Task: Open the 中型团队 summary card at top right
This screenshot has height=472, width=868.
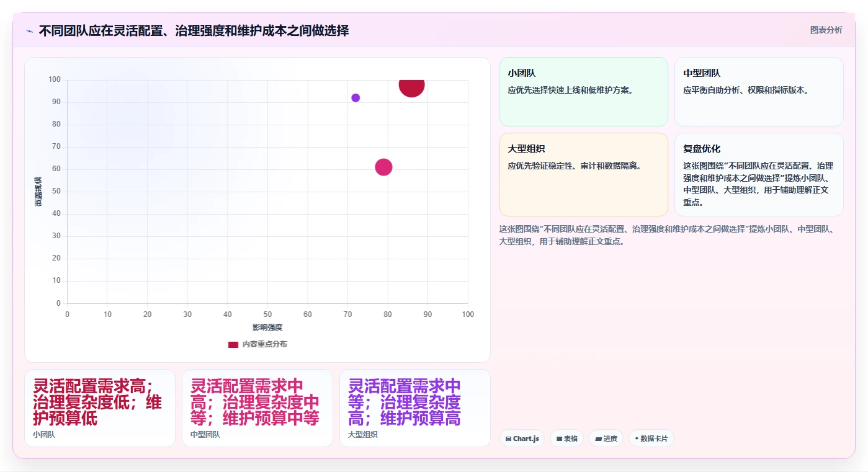Action: coord(759,92)
